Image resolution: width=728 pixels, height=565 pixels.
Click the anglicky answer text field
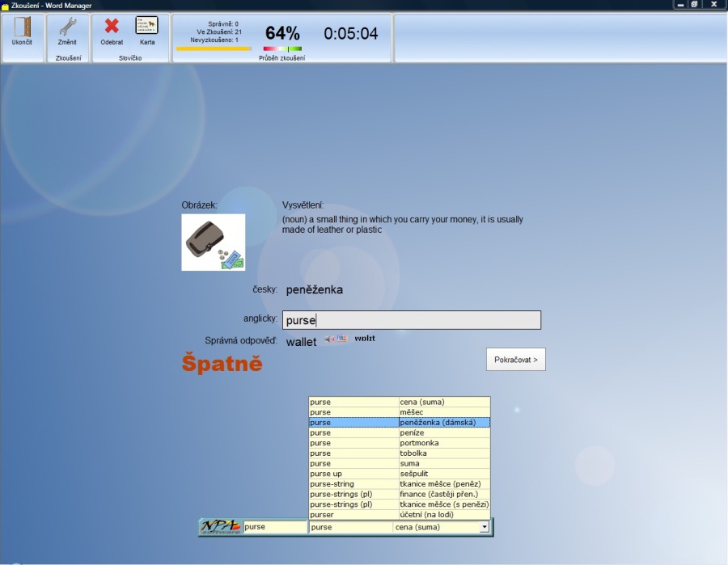click(411, 320)
